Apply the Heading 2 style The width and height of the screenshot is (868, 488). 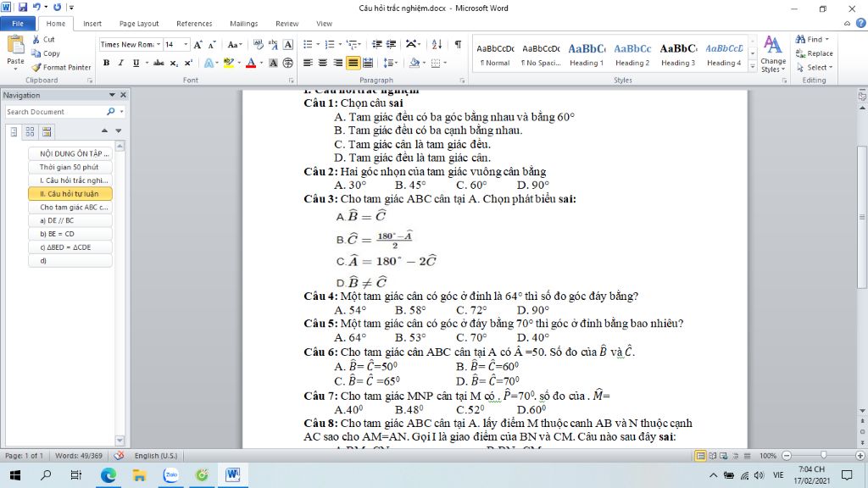[x=632, y=54]
